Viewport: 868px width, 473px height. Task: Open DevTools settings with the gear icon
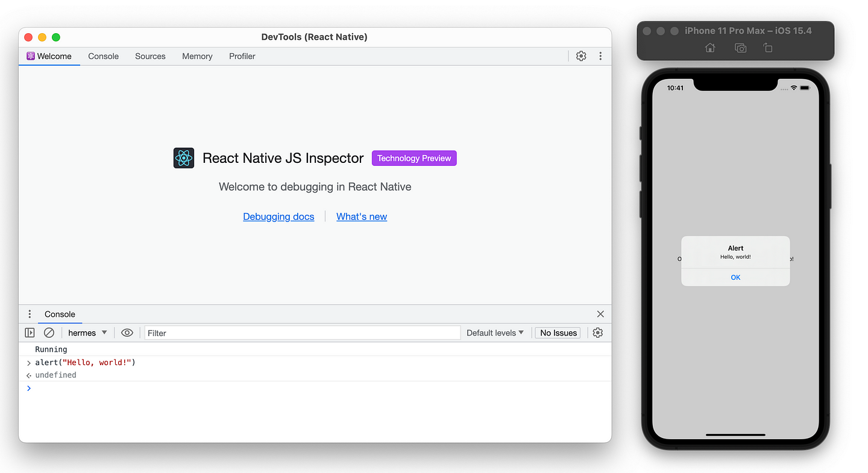click(x=580, y=56)
